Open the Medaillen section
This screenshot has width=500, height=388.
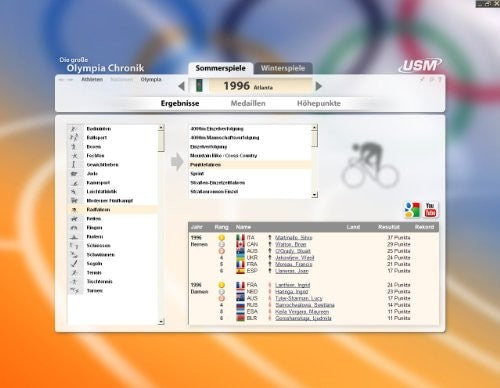248,103
